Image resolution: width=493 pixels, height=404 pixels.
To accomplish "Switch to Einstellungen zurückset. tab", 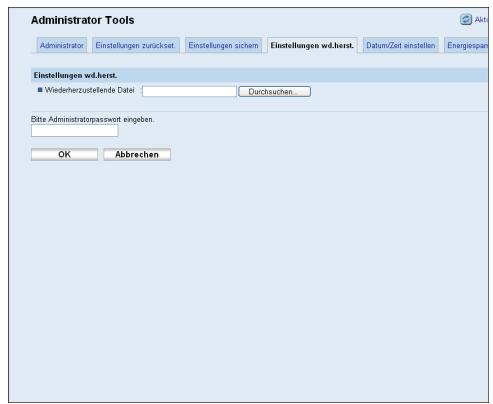I will [135, 45].
